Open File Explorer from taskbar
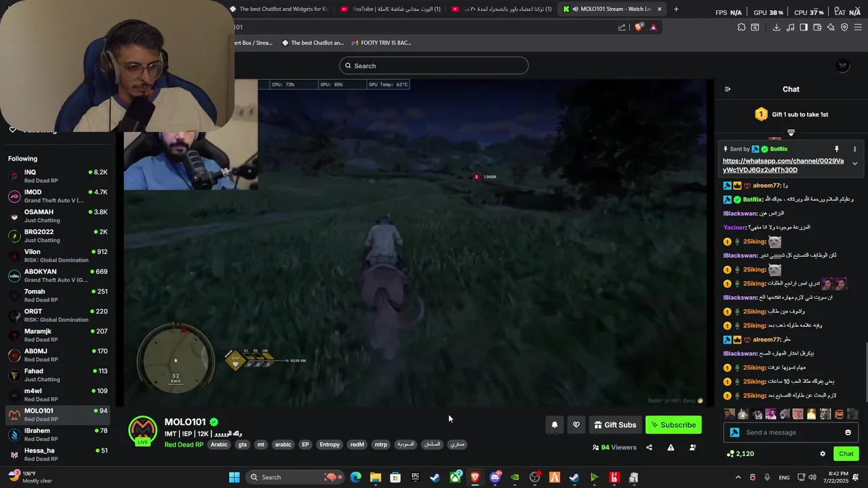868x488 pixels. point(376,477)
